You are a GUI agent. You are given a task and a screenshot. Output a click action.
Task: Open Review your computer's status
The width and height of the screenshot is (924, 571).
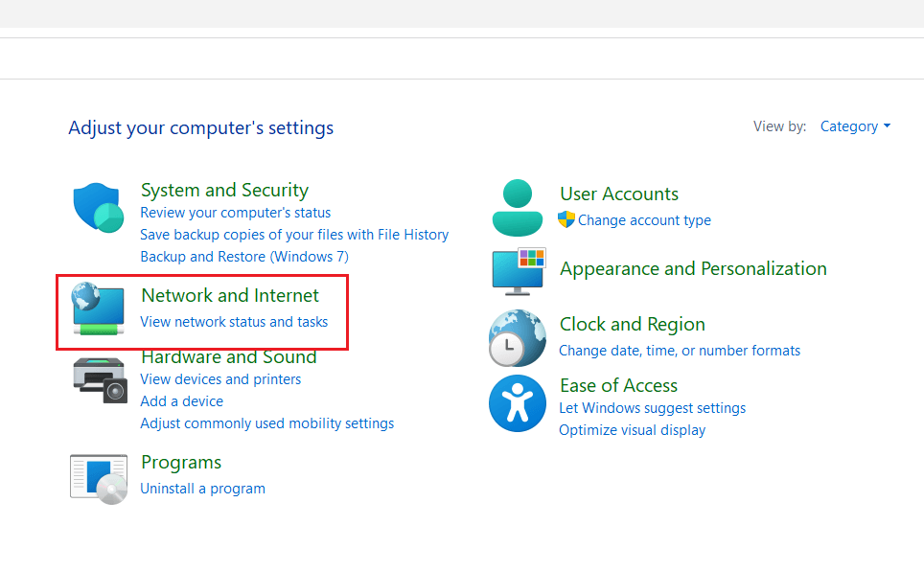(x=235, y=212)
